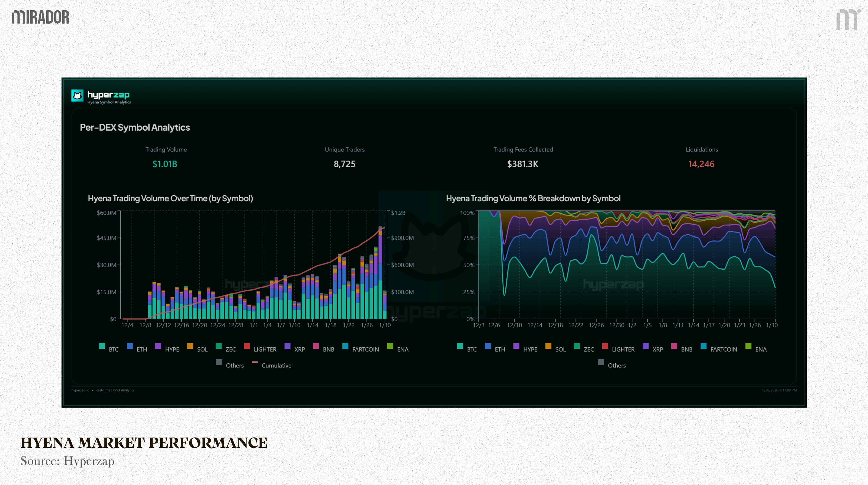Click the BNB legend icon in the left chart
The width and height of the screenshot is (868, 485).
pos(316,347)
